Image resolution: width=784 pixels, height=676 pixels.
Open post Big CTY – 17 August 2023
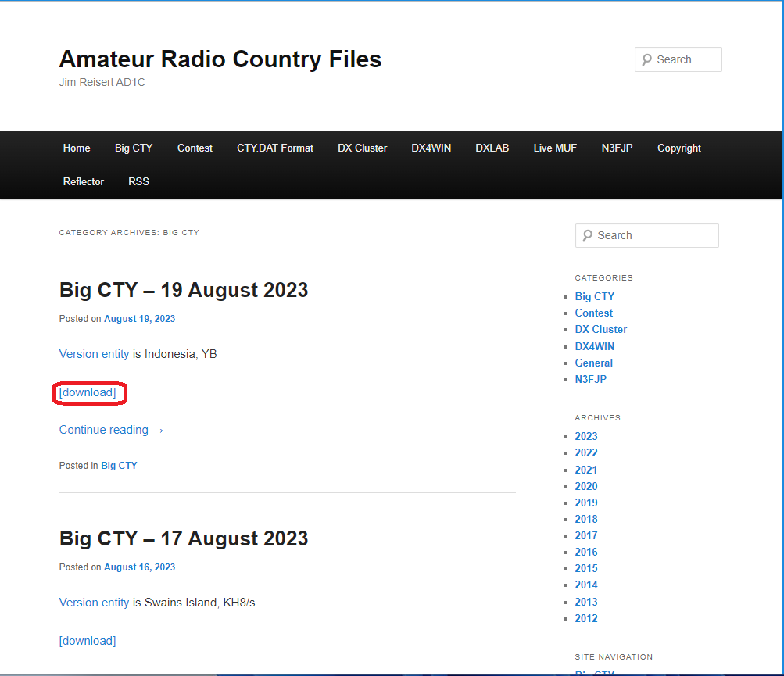[184, 538]
